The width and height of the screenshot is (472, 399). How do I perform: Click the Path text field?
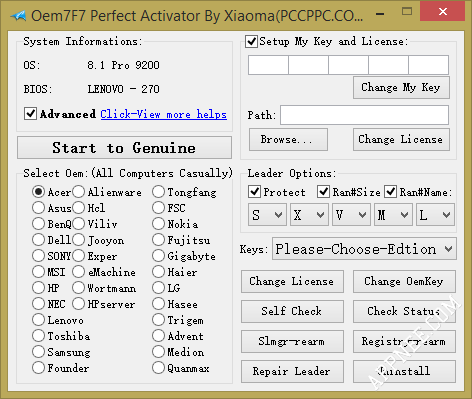pos(364,115)
